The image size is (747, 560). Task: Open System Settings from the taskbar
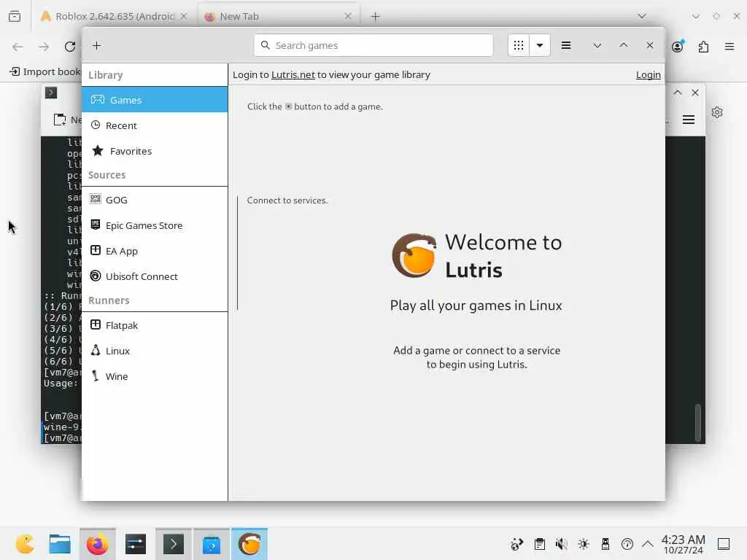click(136, 544)
